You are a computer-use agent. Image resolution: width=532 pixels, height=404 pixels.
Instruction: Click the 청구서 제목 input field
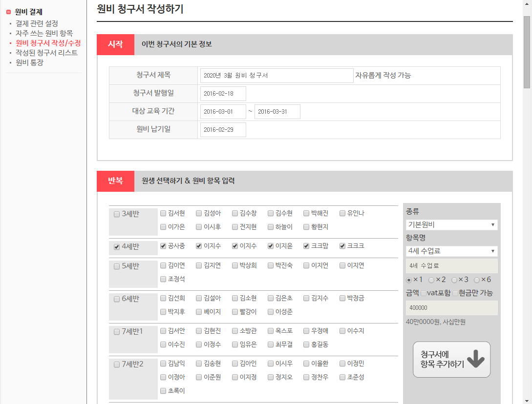[x=277, y=76]
